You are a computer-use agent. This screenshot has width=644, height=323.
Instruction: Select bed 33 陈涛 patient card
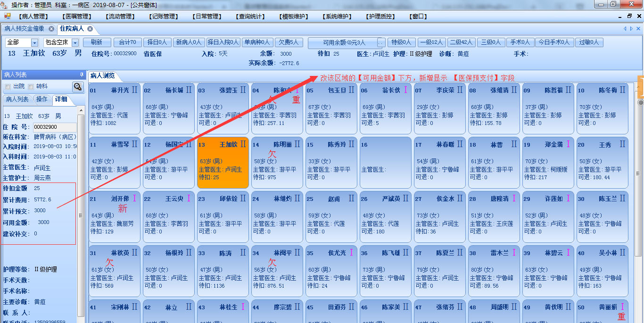(x=223, y=272)
